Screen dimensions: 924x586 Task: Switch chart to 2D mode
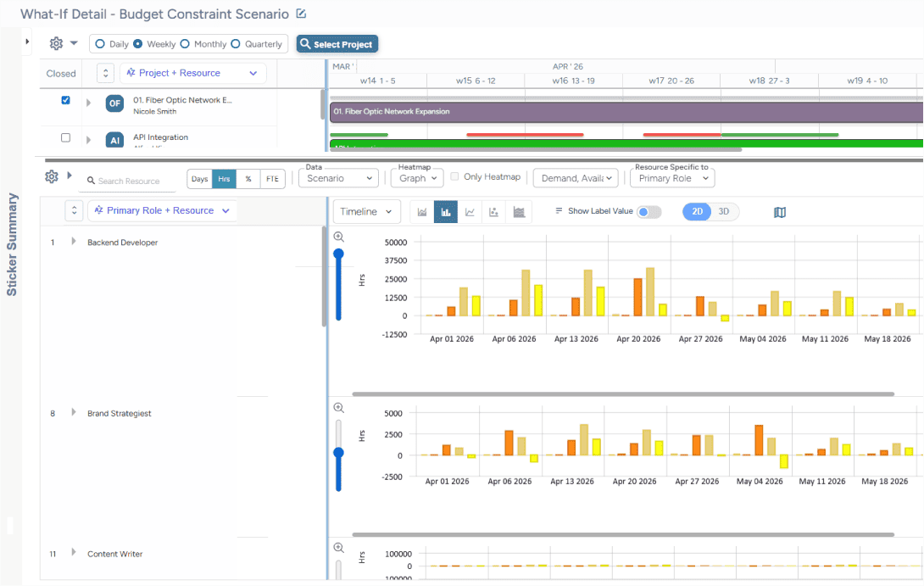click(697, 212)
